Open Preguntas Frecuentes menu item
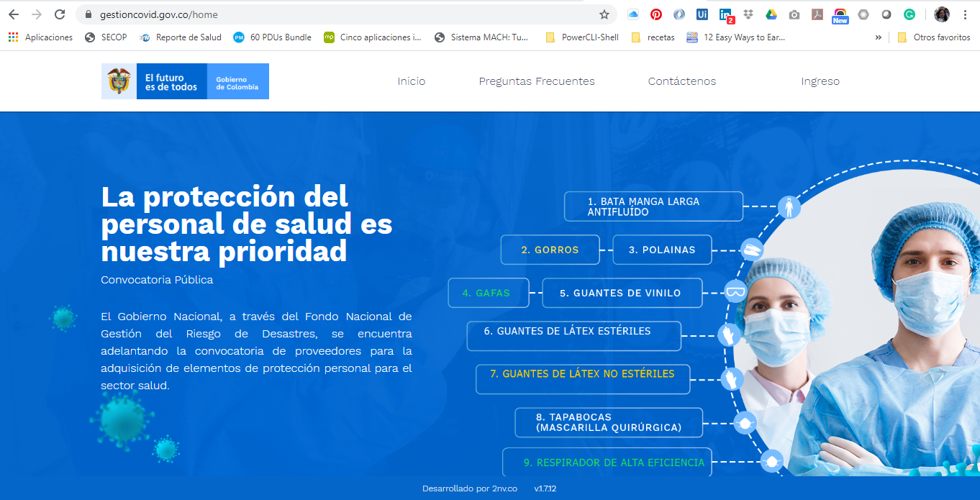This screenshot has height=500, width=980. click(x=537, y=81)
